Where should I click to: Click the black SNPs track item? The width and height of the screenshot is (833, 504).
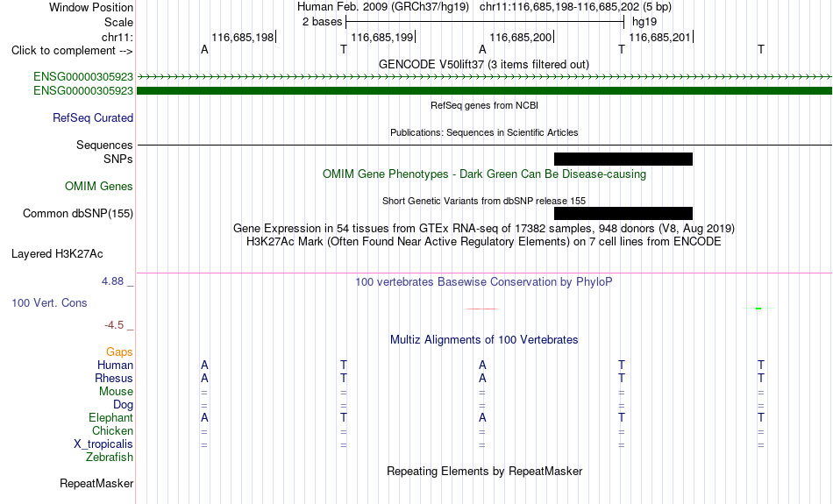[623, 159]
